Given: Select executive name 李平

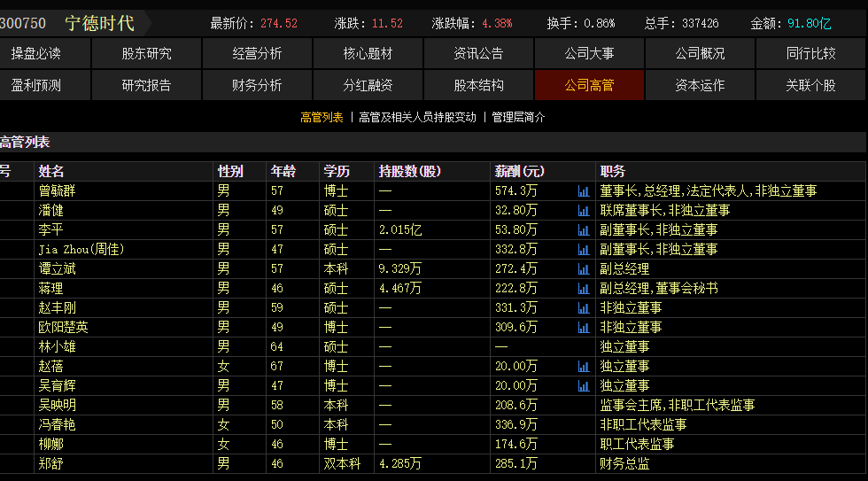Looking at the screenshot, I should point(51,229).
